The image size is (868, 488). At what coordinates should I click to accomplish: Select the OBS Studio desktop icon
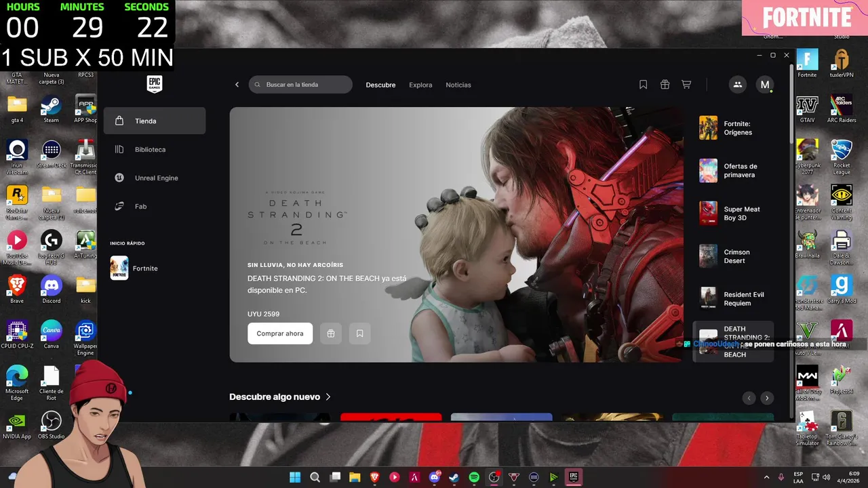pos(51,426)
